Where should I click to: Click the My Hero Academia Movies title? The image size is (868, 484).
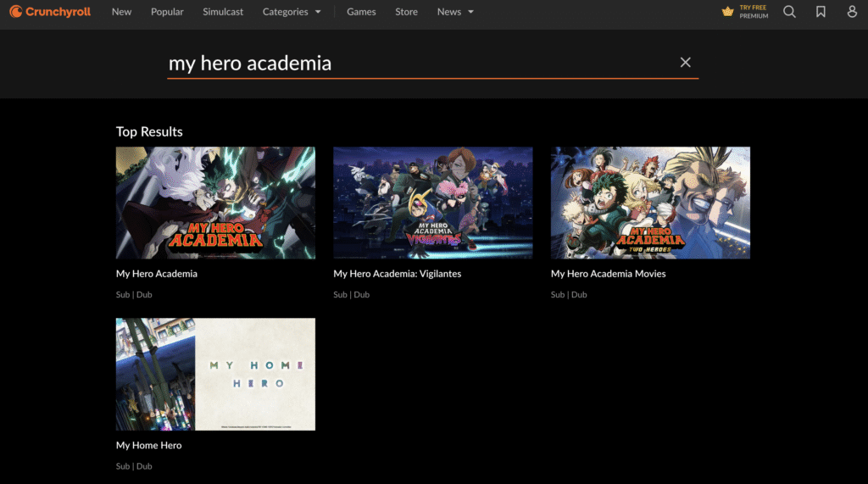(x=608, y=274)
